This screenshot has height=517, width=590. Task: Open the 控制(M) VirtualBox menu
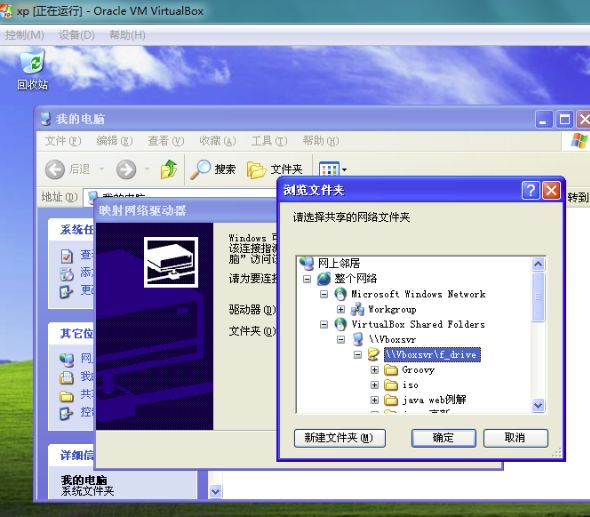[x=24, y=35]
